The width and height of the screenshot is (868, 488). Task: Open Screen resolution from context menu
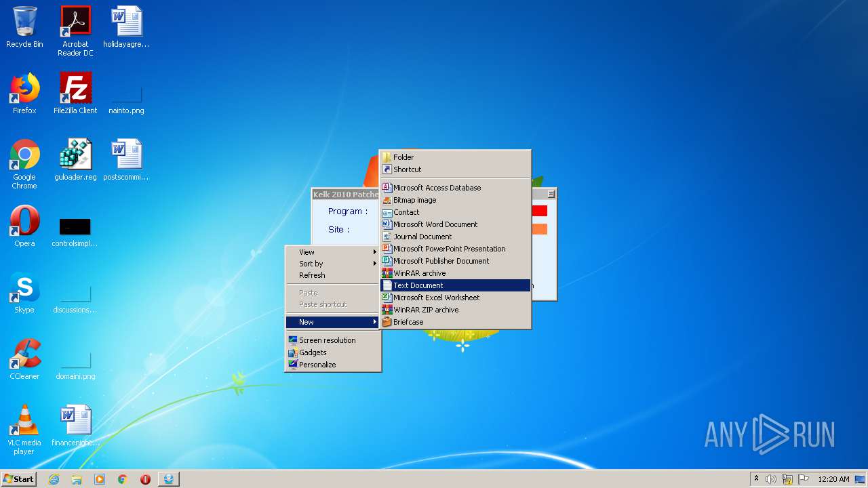(x=332, y=340)
